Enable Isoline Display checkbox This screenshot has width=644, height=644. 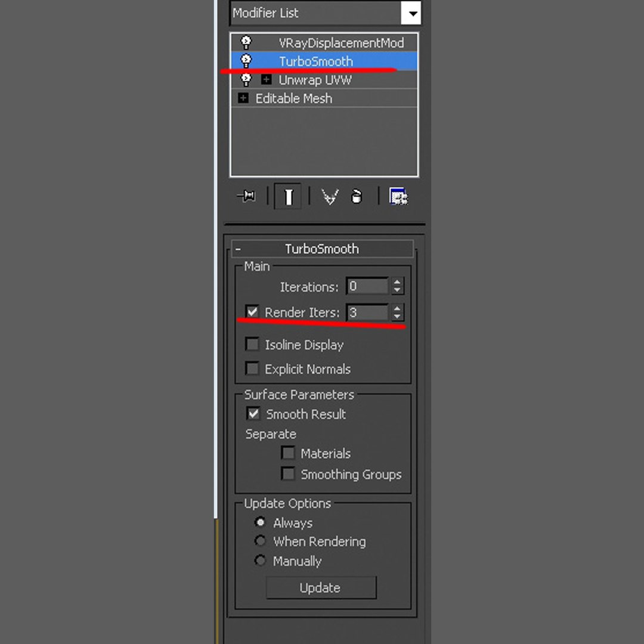252,344
